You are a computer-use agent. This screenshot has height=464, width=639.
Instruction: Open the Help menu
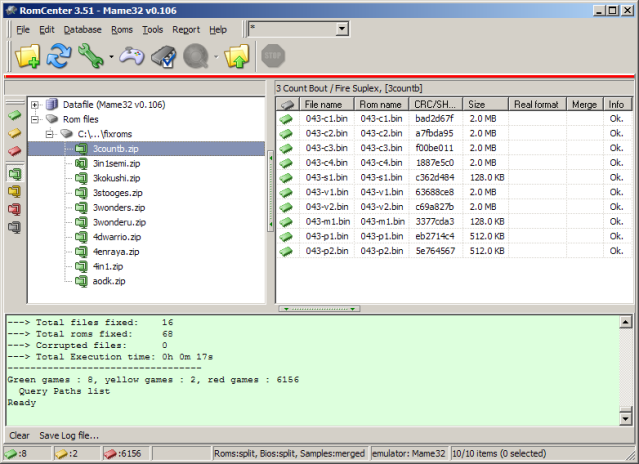click(x=218, y=30)
